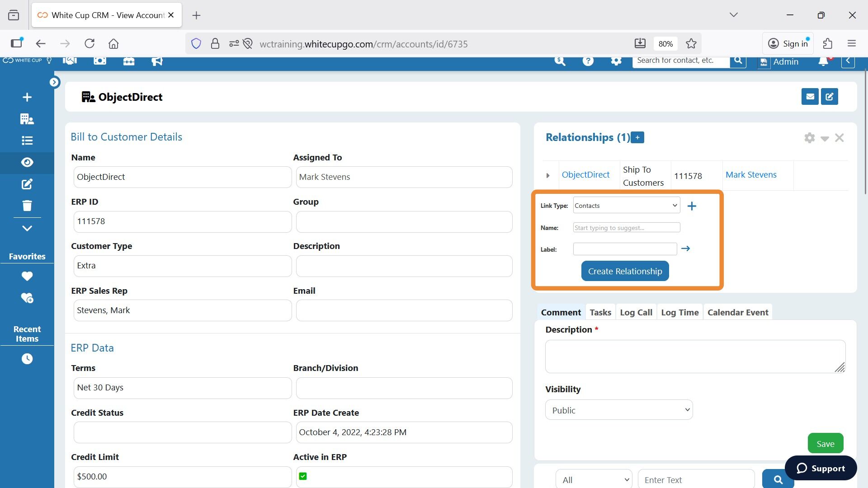Click the dollar search icon in header
Image resolution: width=868 pixels, height=488 pixels.
pyautogui.click(x=560, y=61)
